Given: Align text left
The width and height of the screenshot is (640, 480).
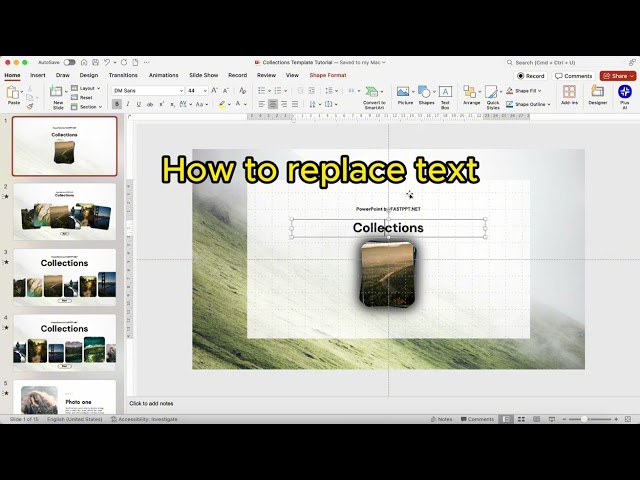Looking at the screenshot, I should 262,104.
